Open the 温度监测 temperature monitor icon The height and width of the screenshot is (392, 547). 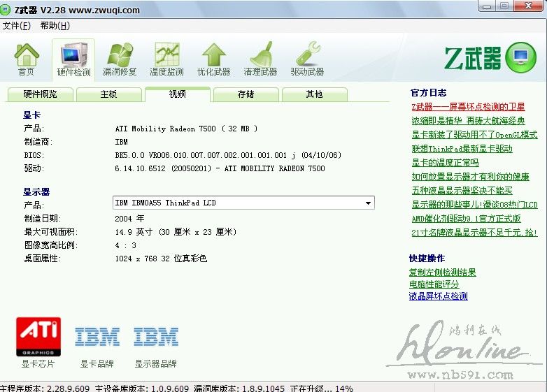[x=166, y=59]
